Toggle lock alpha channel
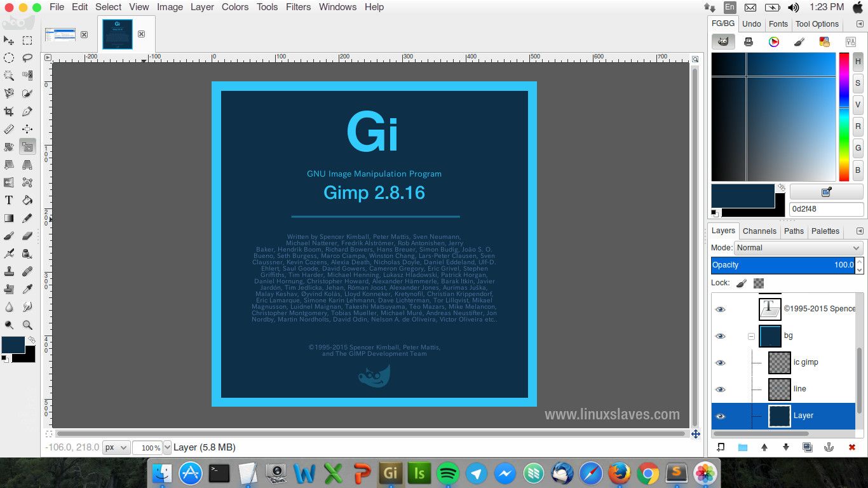This screenshot has height=488, width=868. tap(758, 283)
